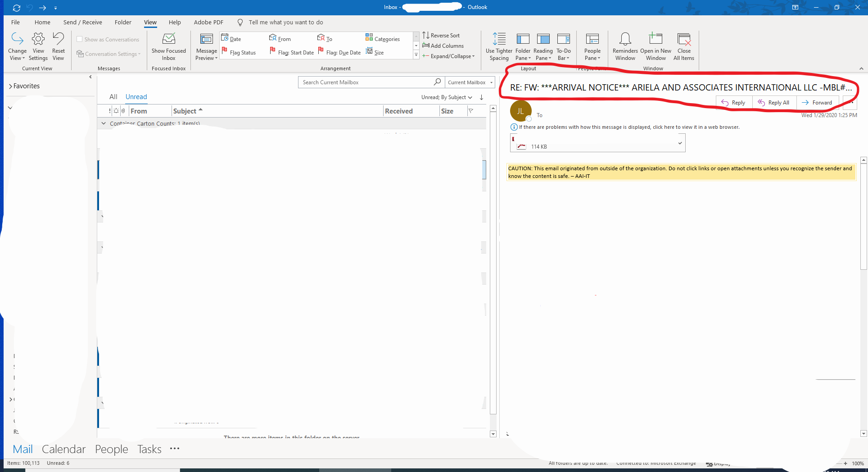Click the search magnifier icon

[x=437, y=82]
